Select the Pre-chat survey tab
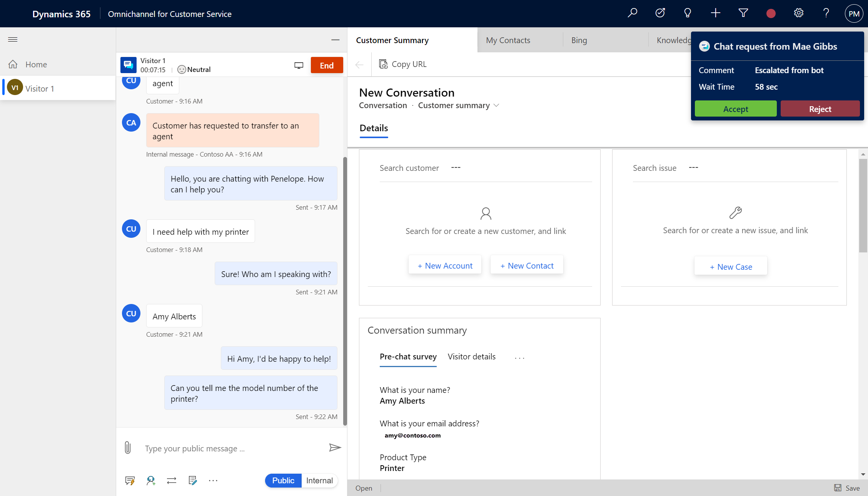 coord(408,356)
